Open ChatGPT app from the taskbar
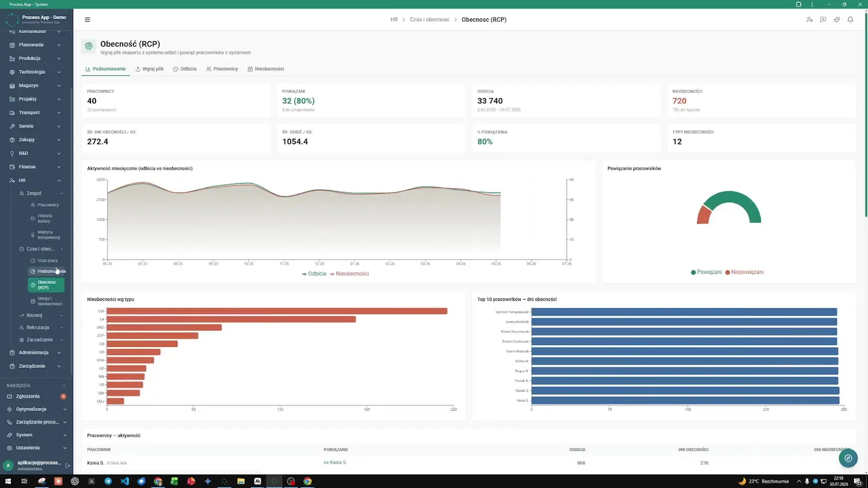Screen dimensions: 868x488 point(75,481)
